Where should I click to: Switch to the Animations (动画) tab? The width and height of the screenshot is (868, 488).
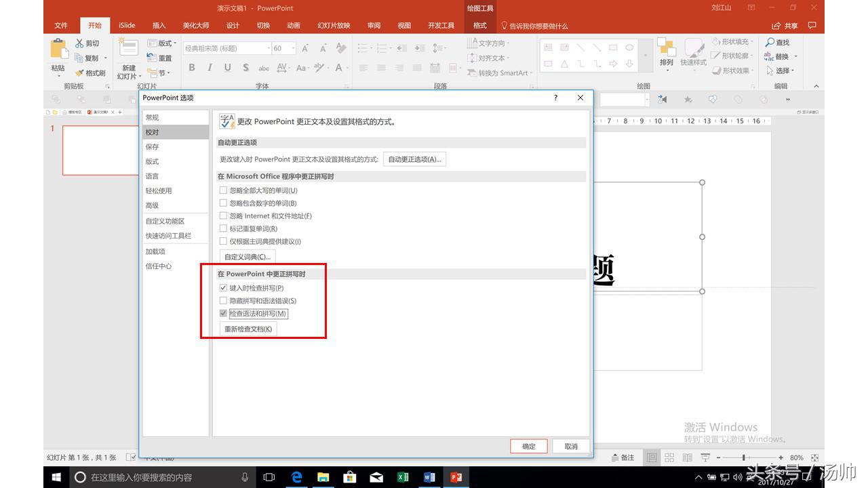click(294, 26)
